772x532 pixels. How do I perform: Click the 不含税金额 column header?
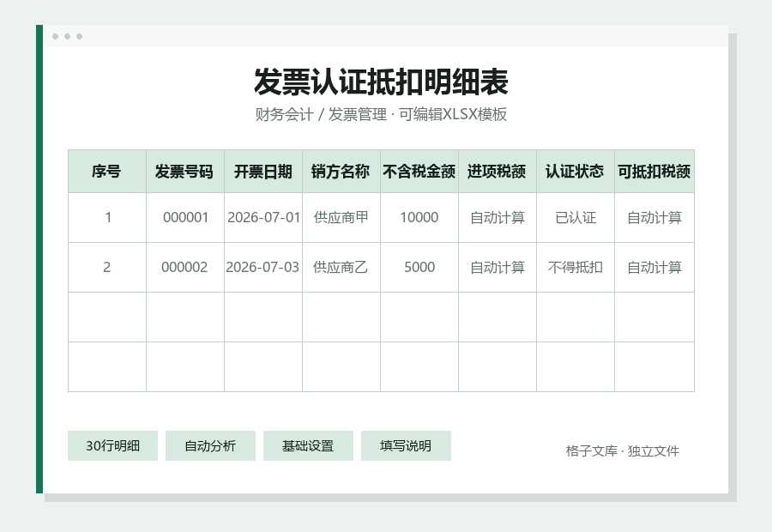(419, 172)
